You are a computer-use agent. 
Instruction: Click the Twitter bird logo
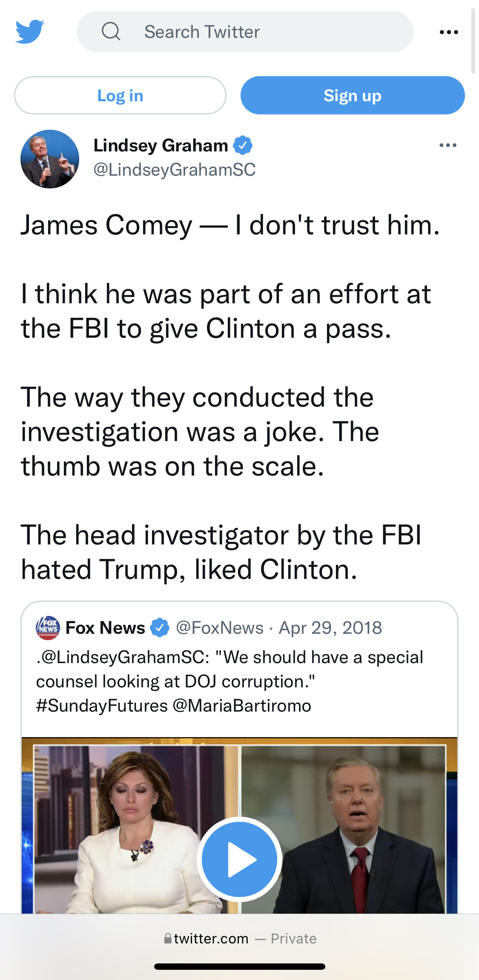[30, 31]
